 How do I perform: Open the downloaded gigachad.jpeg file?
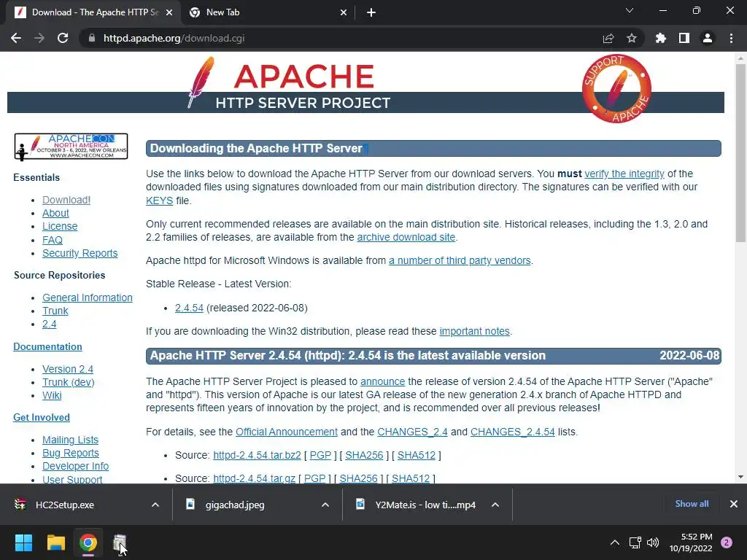pyautogui.click(x=235, y=505)
